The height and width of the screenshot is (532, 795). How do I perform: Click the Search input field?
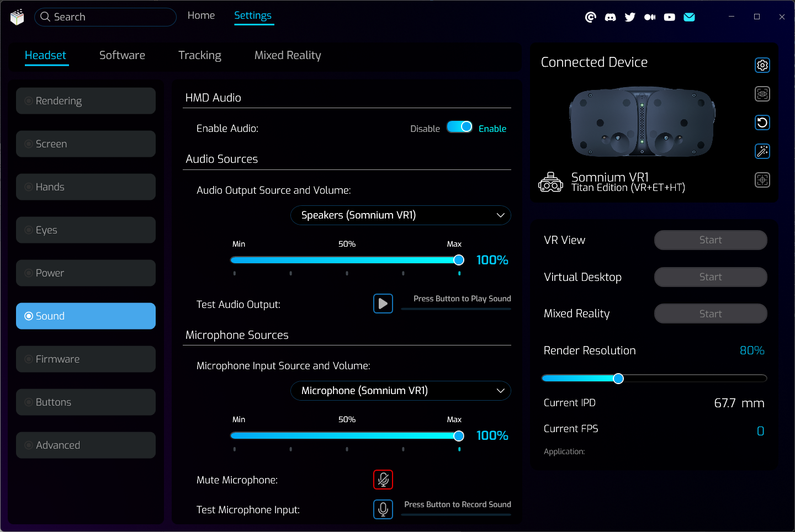[110, 17]
